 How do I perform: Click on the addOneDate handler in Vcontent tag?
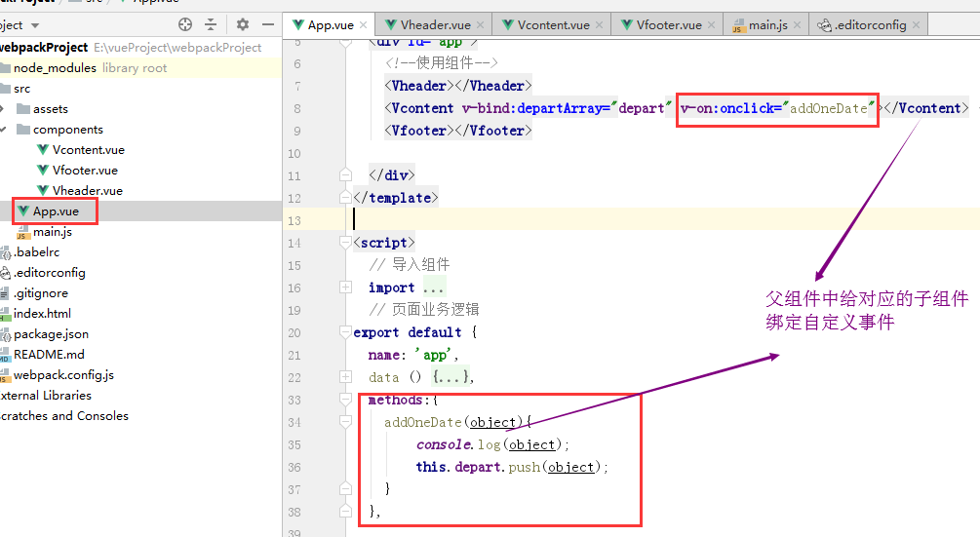828,108
